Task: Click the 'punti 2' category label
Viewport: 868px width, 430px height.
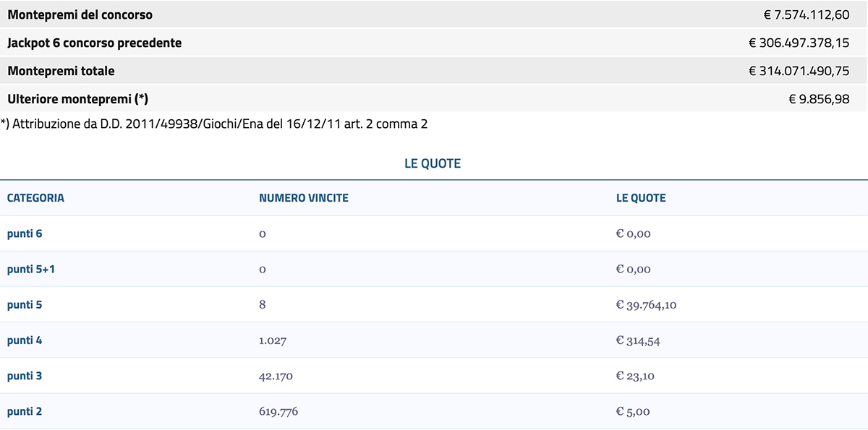Action: click(25, 411)
